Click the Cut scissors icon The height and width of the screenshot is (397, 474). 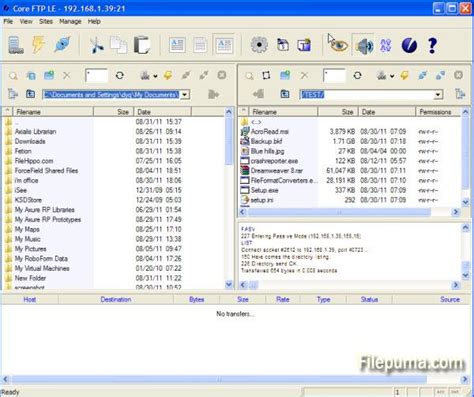(97, 45)
